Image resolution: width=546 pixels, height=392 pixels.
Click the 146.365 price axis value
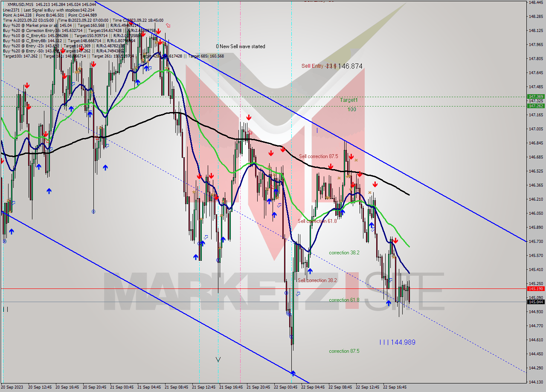tap(535, 185)
